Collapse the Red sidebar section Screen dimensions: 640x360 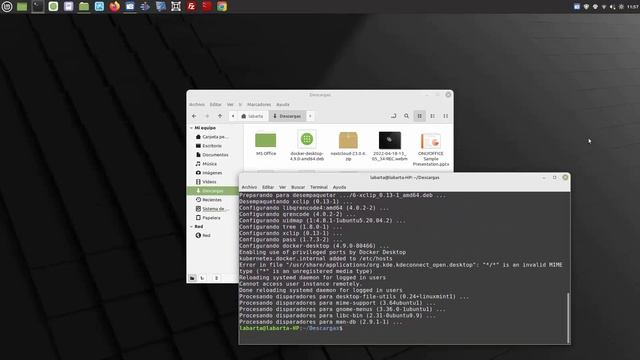point(191,227)
